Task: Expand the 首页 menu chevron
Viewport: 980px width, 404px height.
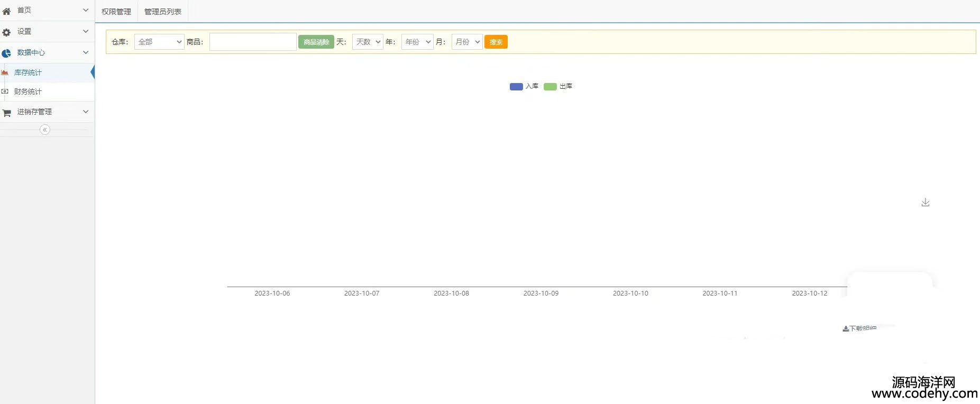Action: click(86, 10)
